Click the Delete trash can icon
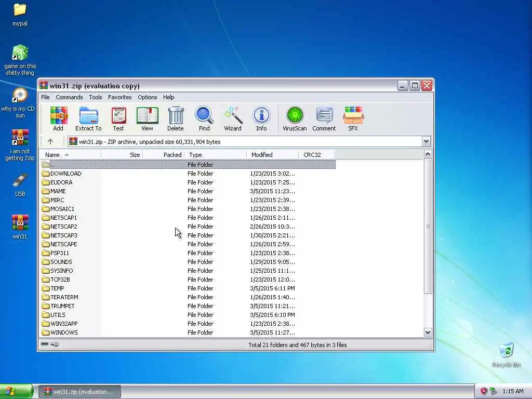 176,118
